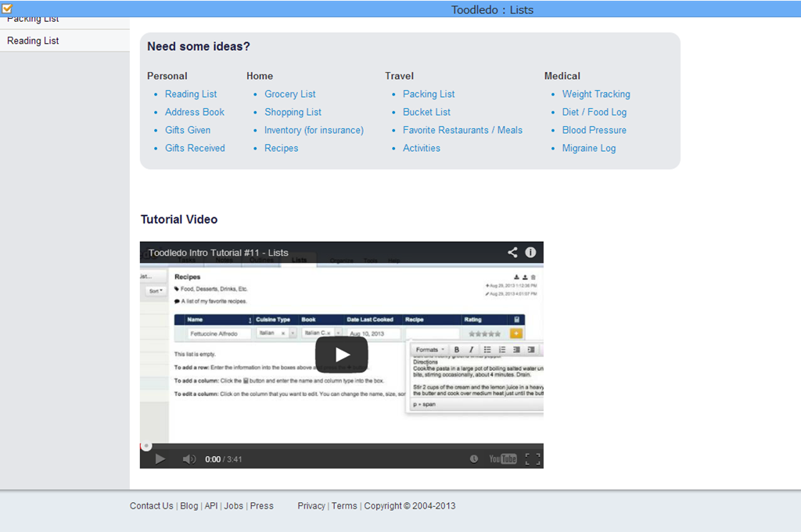This screenshot has height=532, width=801.
Task: Click the video title 'Toodledo Intro Tutorial #11 - Lists'
Action: tap(219, 253)
